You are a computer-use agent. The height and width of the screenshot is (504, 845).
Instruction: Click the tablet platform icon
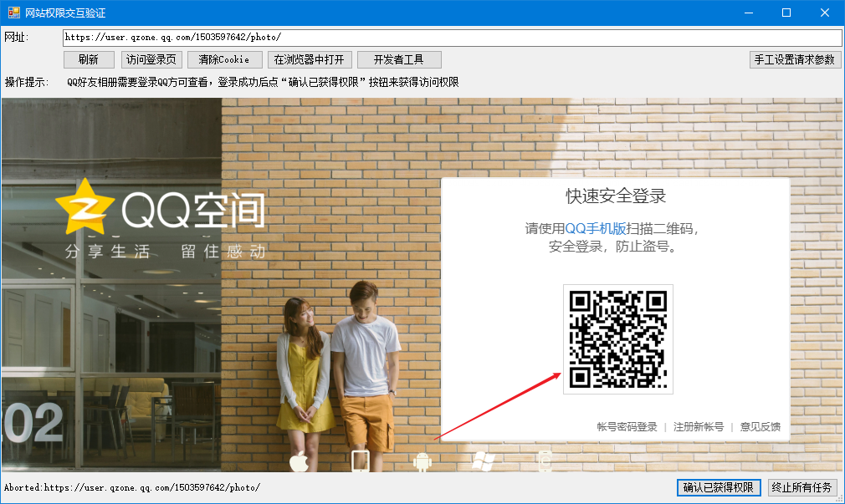360,461
